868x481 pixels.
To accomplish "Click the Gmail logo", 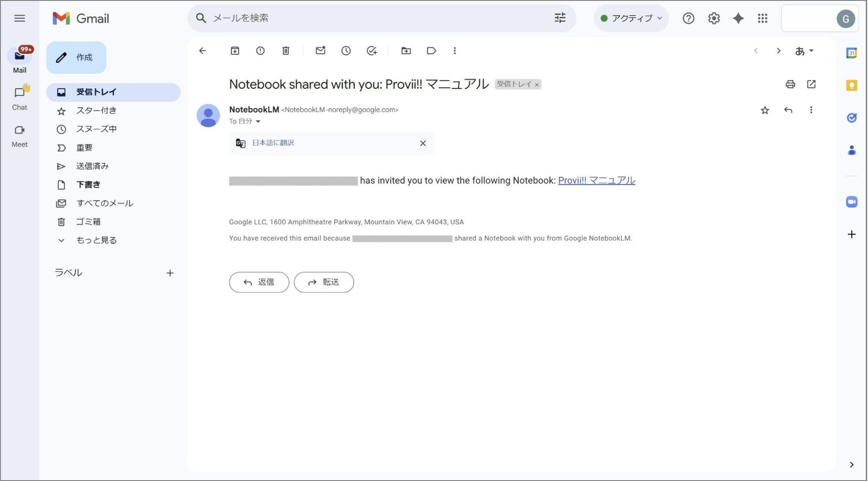I will pyautogui.click(x=81, y=18).
